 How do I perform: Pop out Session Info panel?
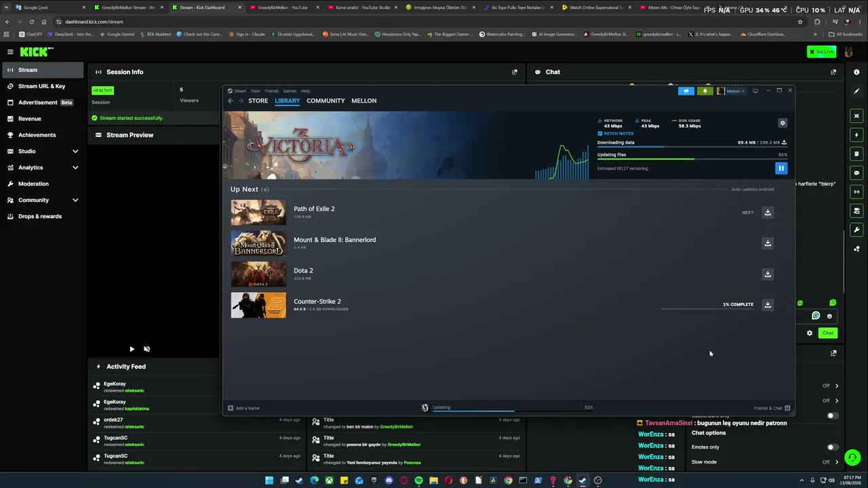coord(515,72)
